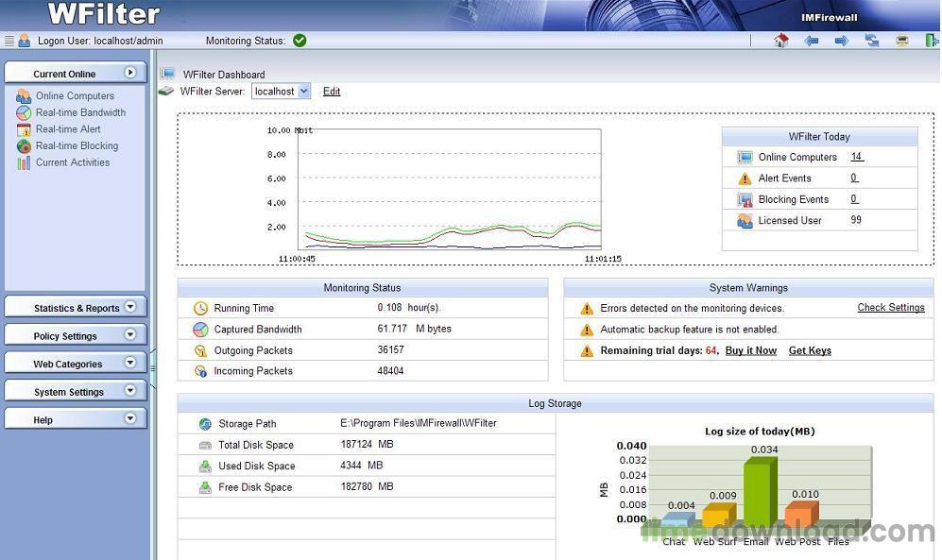Select the Licensed User value 99
The height and width of the screenshot is (560, 942).
pyautogui.click(x=856, y=220)
